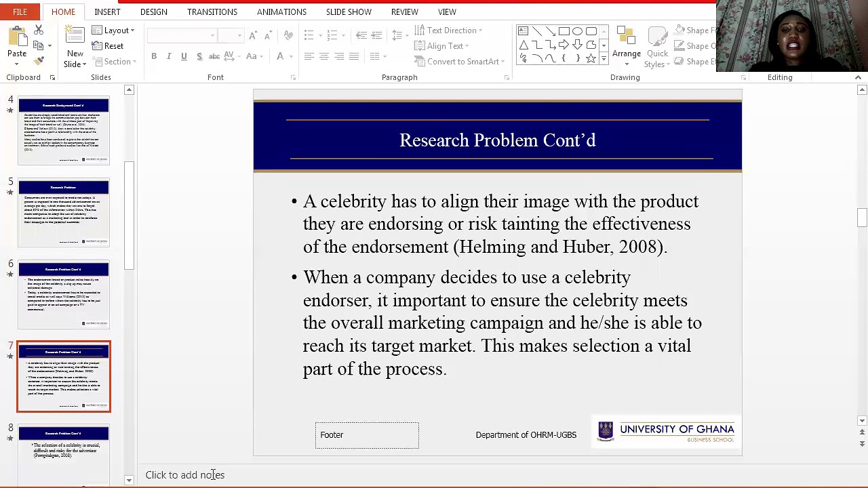Screen dimensions: 868x488
Task: Select the Cut scissors icon
Action: [39, 30]
